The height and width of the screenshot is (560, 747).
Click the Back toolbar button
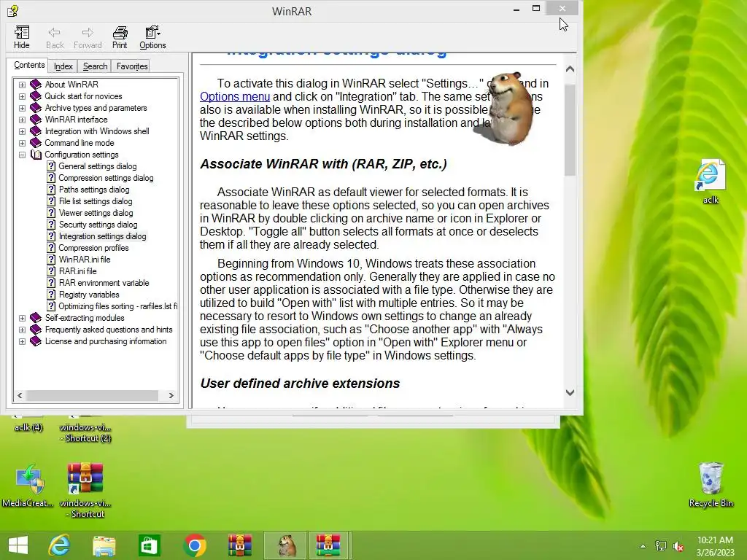coord(55,37)
